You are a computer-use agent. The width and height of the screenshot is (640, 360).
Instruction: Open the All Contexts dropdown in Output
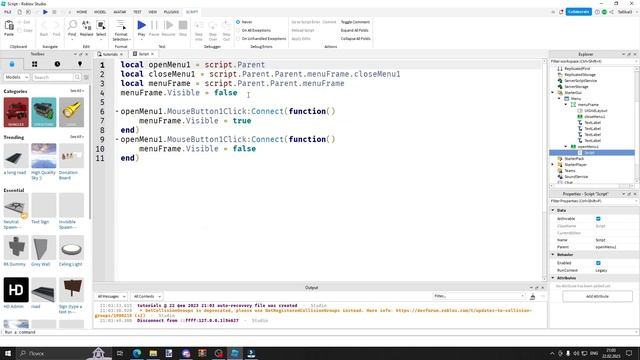[147, 296]
